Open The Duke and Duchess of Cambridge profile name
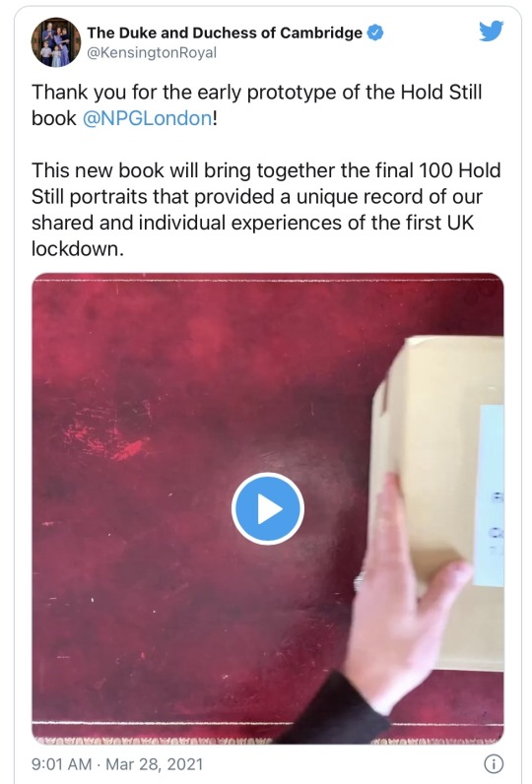The height and width of the screenshot is (784, 532). [225, 33]
